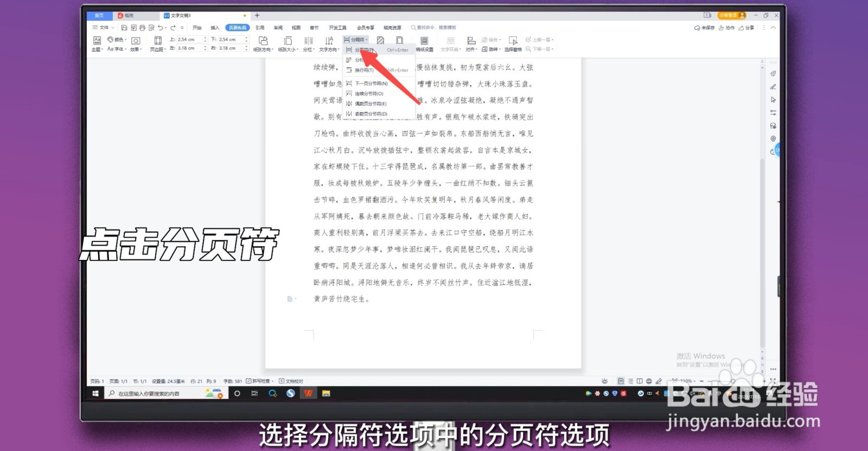Toggle 文档校对 (proofreading) in status bar

(x=291, y=381)
